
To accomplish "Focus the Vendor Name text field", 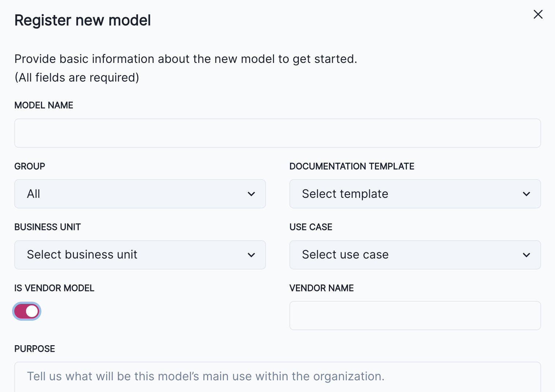I will coord(415,315).
